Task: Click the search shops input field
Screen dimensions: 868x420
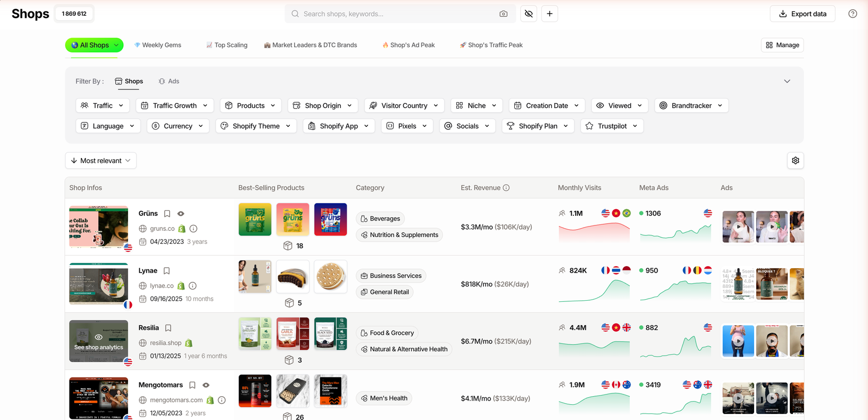Action: (x=400, y=14)
